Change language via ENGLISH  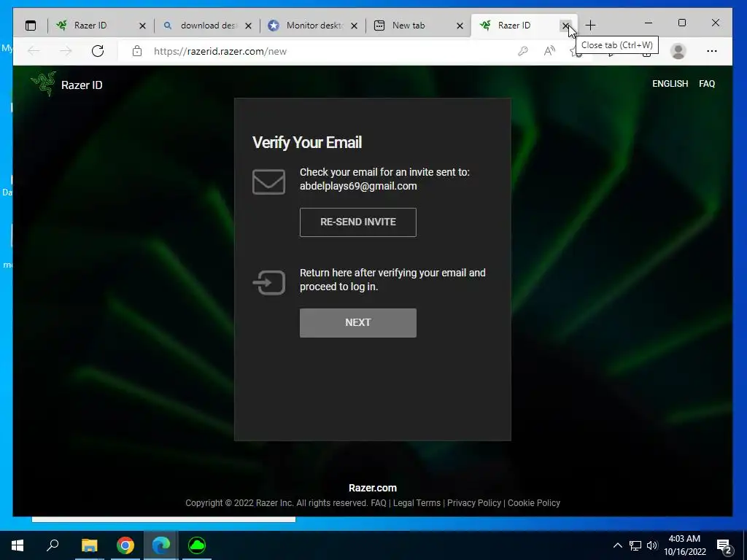(x=670, y=84)
